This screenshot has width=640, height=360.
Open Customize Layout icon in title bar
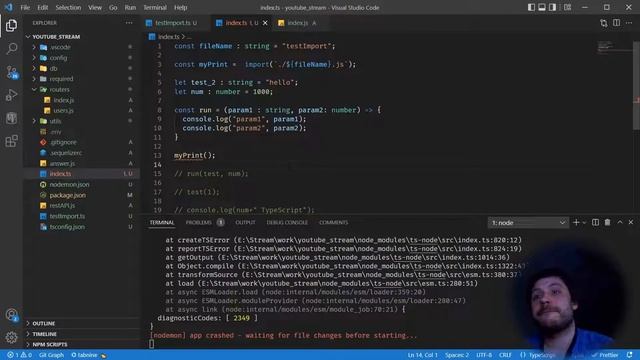click(x=567, y=7)
